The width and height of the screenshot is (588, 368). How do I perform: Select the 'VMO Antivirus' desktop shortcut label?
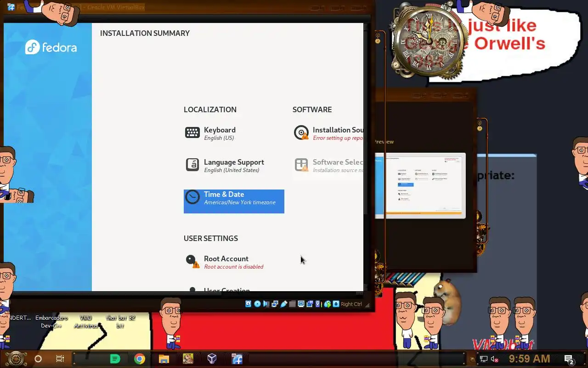(86, 322)
